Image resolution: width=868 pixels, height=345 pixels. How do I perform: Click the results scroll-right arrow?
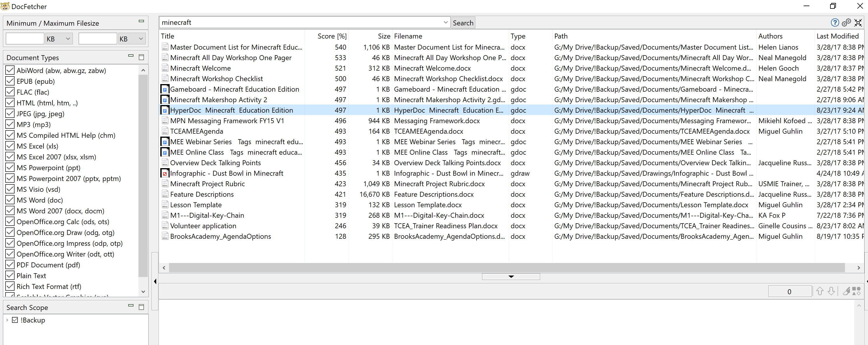(859, 268)
